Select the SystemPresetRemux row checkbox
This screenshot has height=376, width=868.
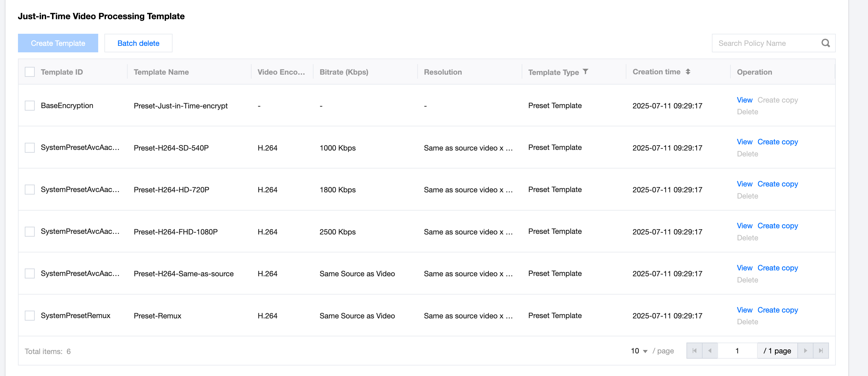click(x=30, y=316)
